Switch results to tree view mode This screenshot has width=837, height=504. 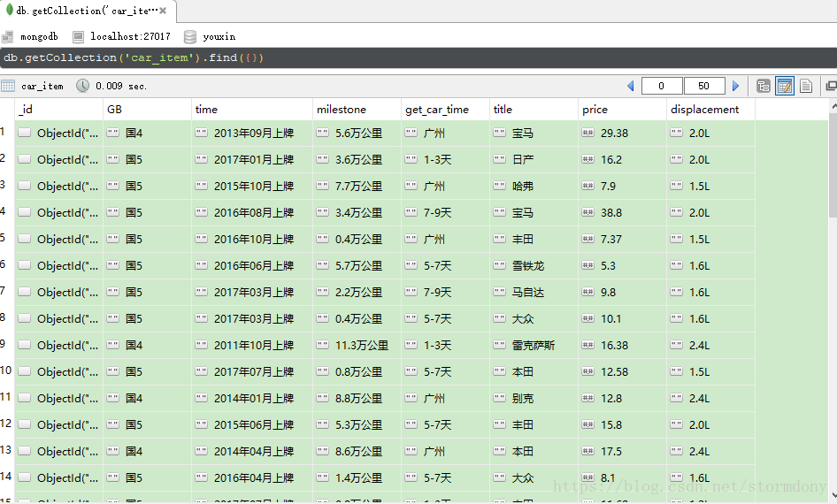(x=764, y=86)
